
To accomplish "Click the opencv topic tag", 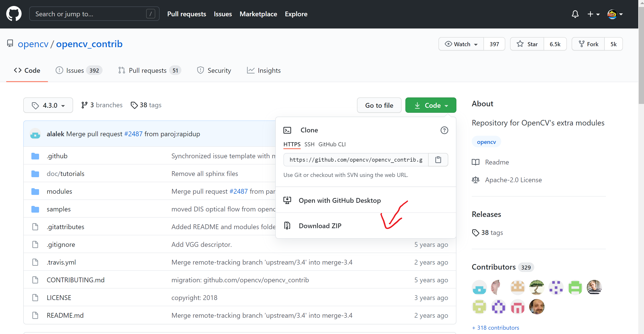I will point(486,142).
